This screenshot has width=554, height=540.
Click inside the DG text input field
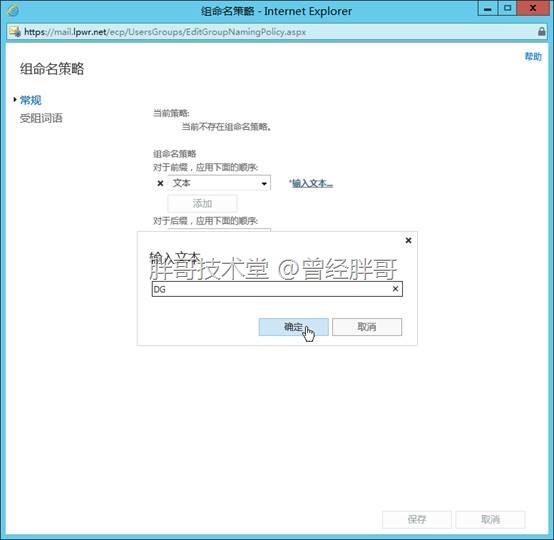[272, 289]
